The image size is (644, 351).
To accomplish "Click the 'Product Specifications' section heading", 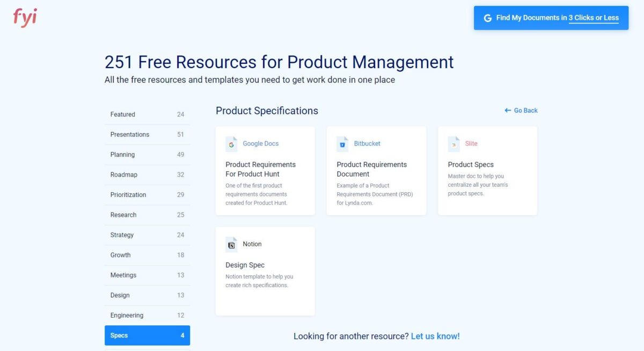I will 267,111.
